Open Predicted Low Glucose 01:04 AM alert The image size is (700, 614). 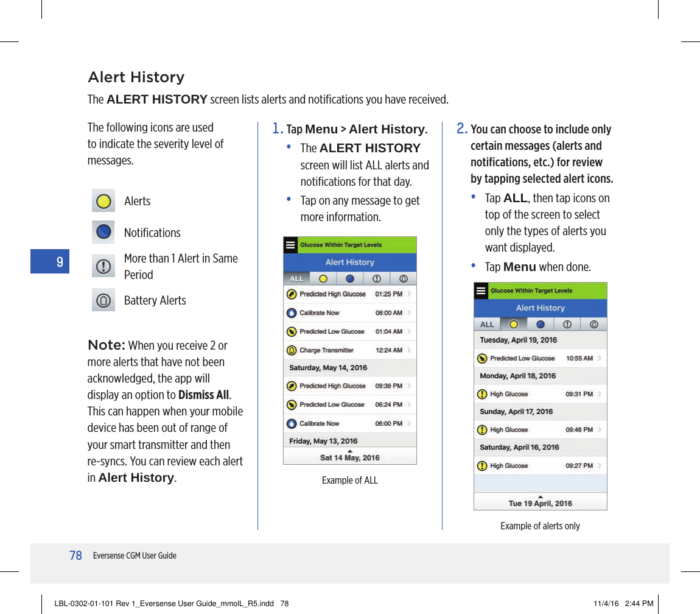click(x=350, y=331)
